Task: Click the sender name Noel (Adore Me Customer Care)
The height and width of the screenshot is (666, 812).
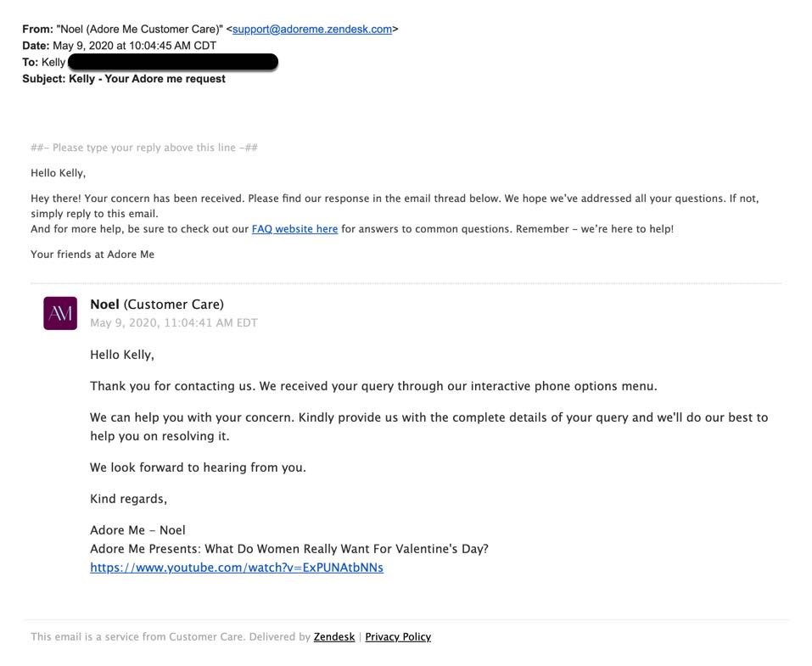Action: 140,29
